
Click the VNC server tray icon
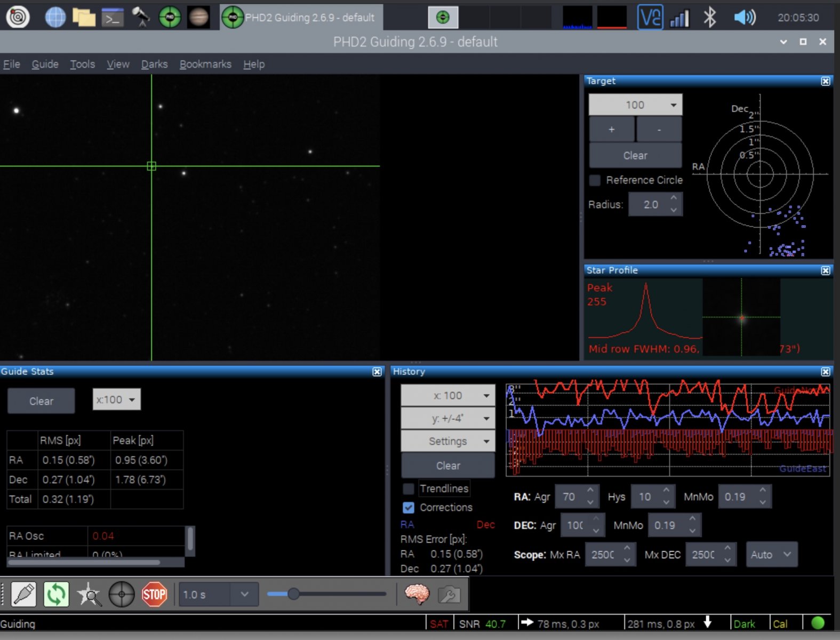tap(650, 17)
